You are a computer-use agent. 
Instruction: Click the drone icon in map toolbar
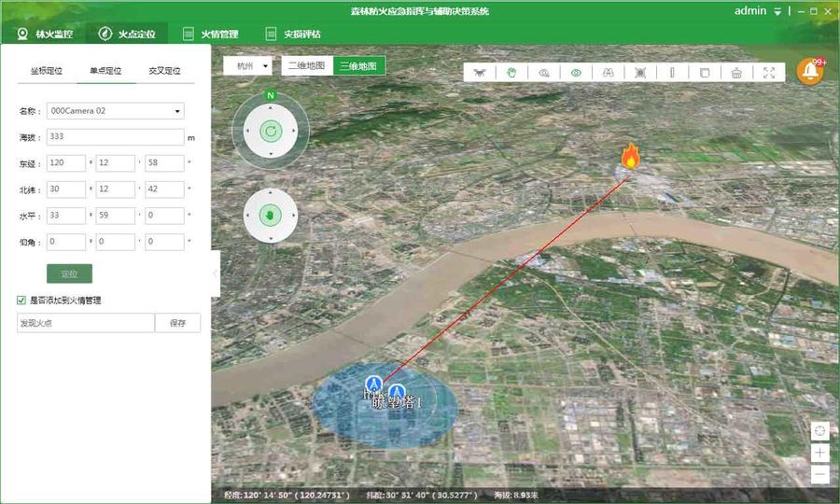click(x=481, y=73)
